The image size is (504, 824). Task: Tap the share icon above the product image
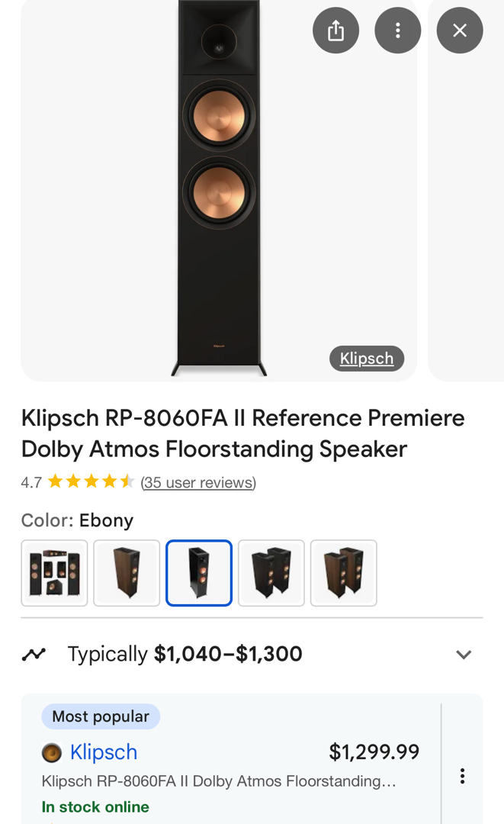tap(335, 31)
